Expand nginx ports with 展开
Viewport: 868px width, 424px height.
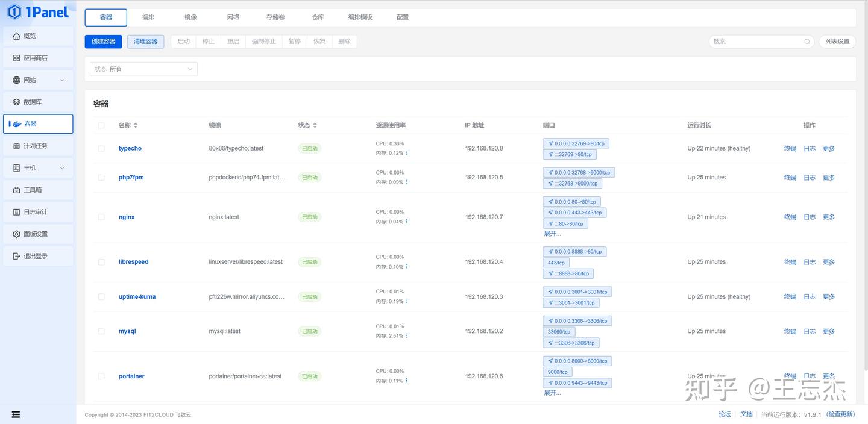(552, 234)
